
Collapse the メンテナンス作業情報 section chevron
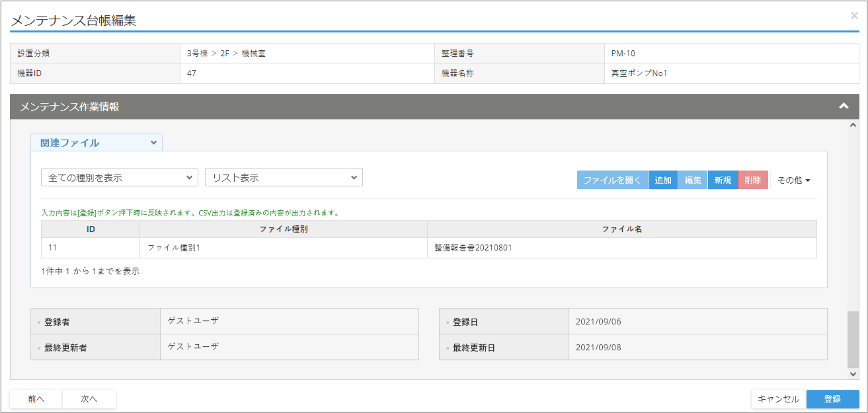843,106
